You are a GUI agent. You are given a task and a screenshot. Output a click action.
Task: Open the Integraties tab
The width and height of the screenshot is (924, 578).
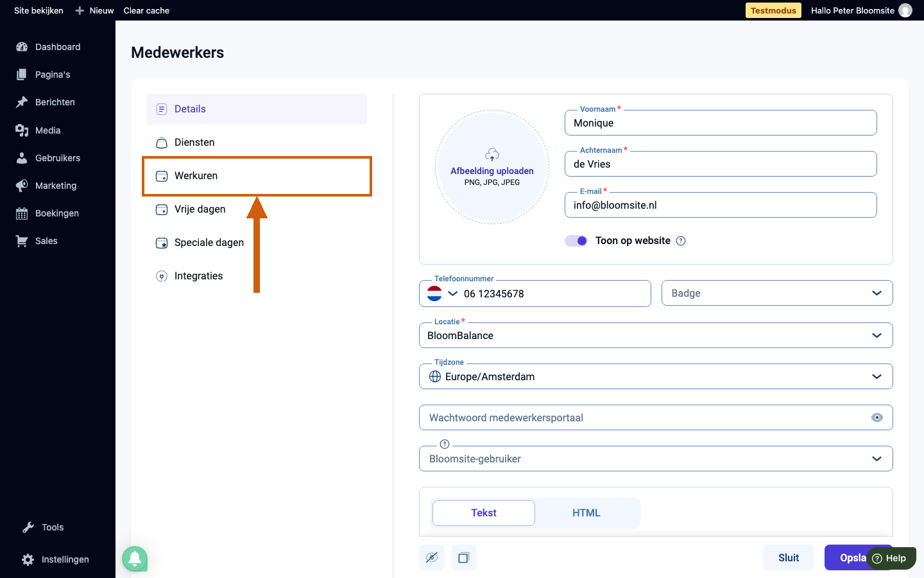(x=257, y=276)
